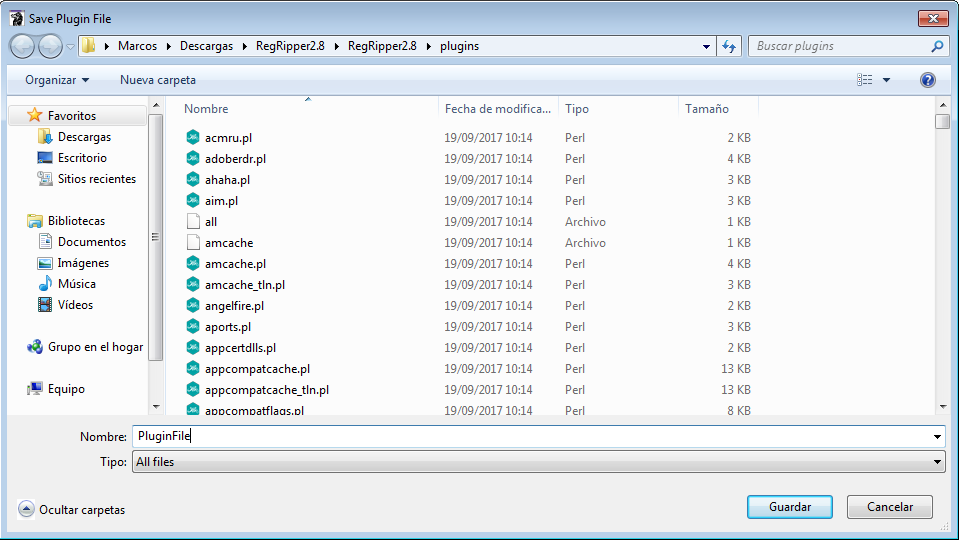
Task: Click the search magnifier icon
Action: pyautogui.click(x=937, y=46)
